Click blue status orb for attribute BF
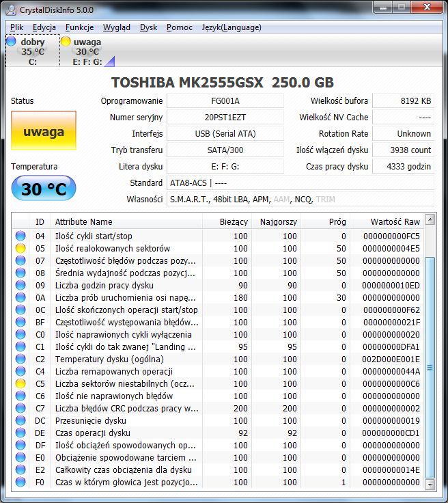448x503 pixels. coord(20,322)
